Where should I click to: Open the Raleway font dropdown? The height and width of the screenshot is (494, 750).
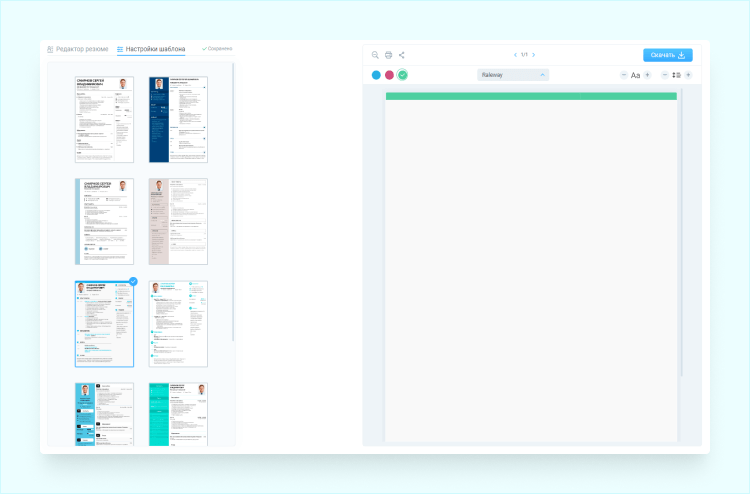(x=514, y=75)
